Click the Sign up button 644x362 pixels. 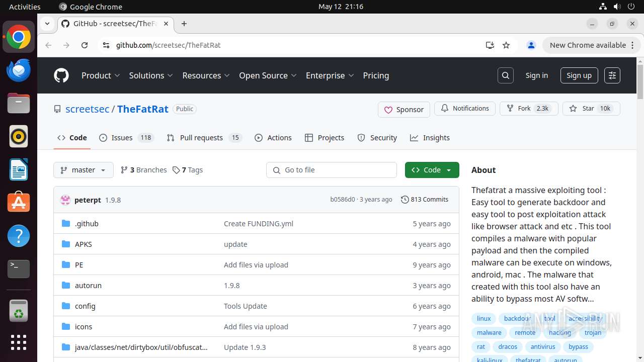point(579,75)
